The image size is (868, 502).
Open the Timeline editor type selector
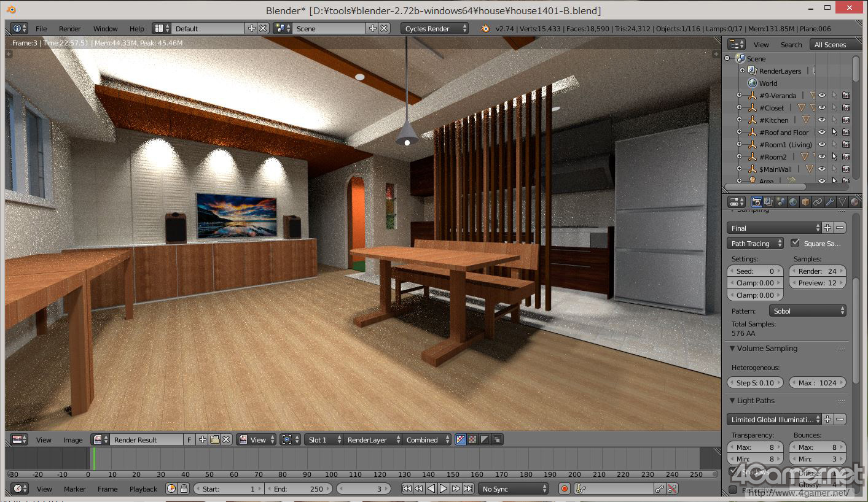[x=20, y=488]
